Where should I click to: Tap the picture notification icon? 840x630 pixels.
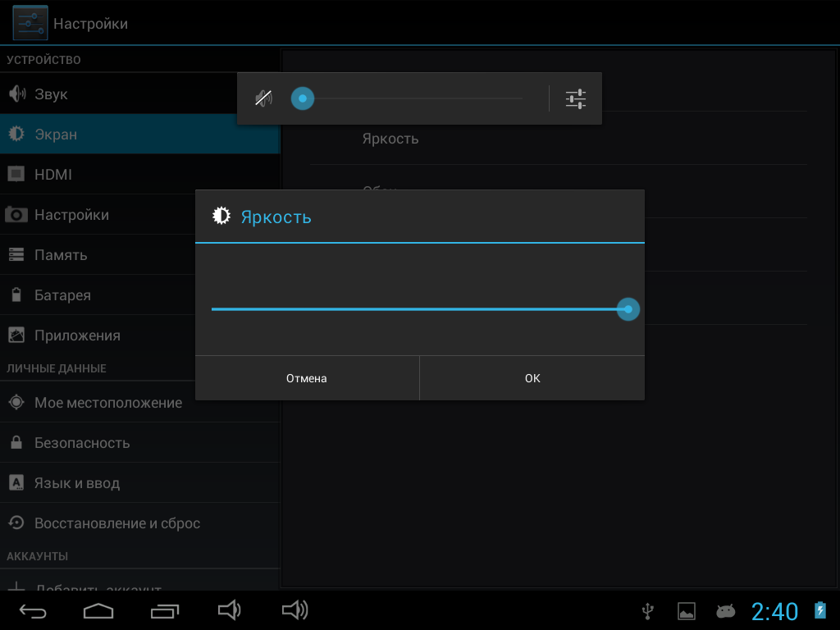[x=687, y=611]
